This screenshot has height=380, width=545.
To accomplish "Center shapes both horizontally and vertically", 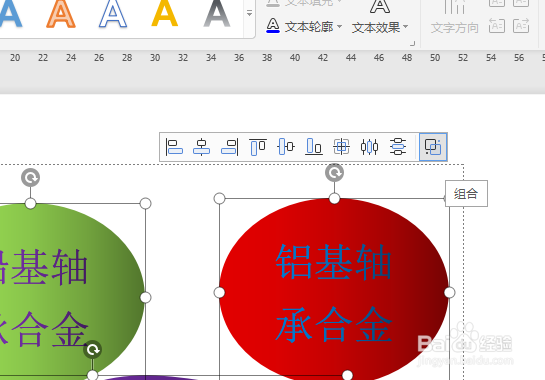I will [x=341, y=147].
